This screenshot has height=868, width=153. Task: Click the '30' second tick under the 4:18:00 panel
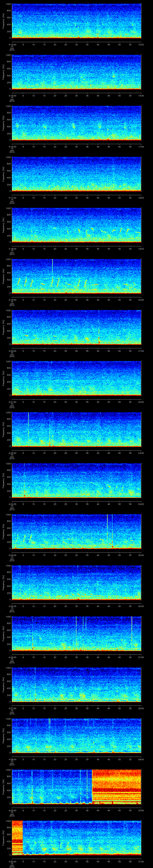[x=76, y=249]
